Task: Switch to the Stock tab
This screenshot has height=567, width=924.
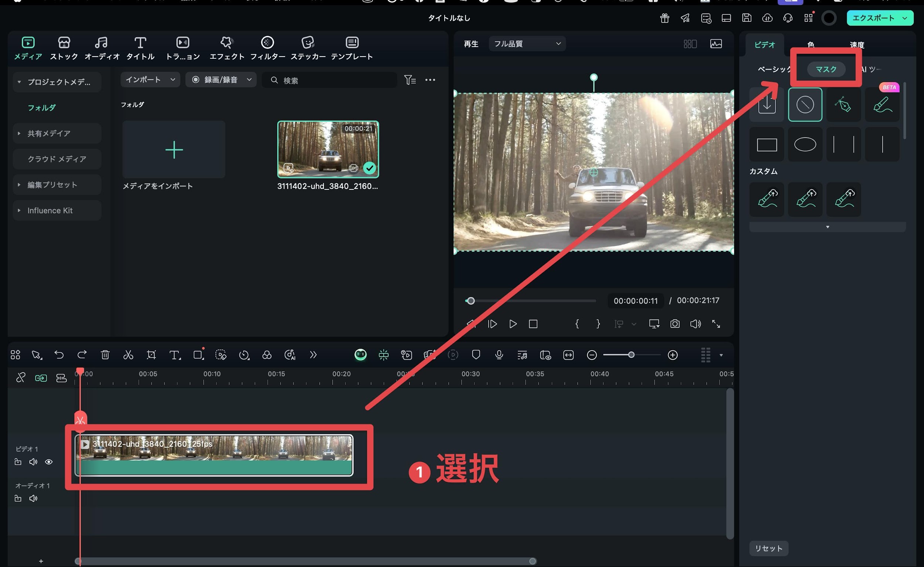Action: (64, 48)
